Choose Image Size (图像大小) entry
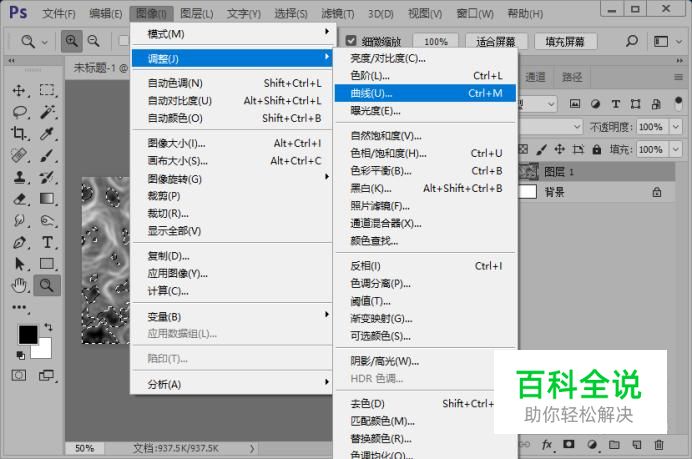Viewport: 692px width, 459px height. click(232, 143)
